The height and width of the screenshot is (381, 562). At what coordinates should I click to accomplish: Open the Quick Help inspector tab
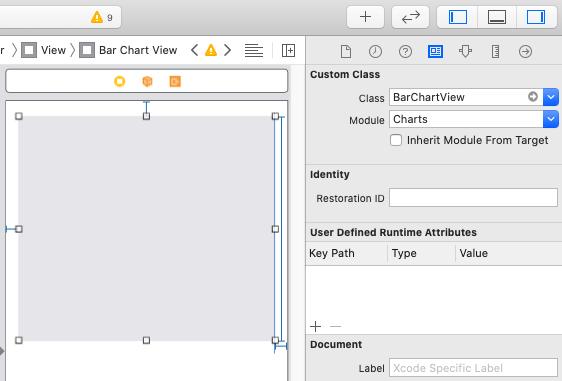(405, 51)
